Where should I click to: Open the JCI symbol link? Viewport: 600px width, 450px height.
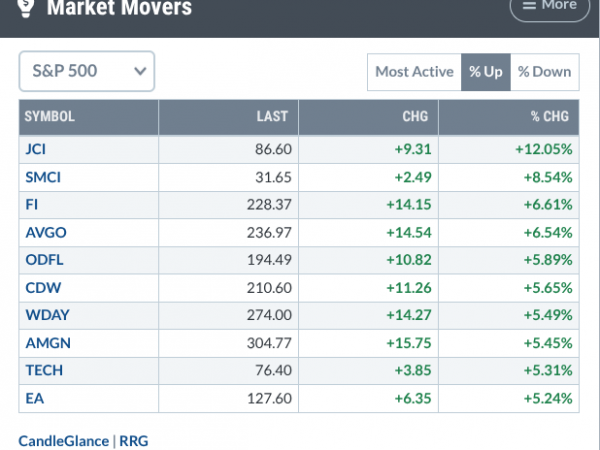[x=36, y=149]
